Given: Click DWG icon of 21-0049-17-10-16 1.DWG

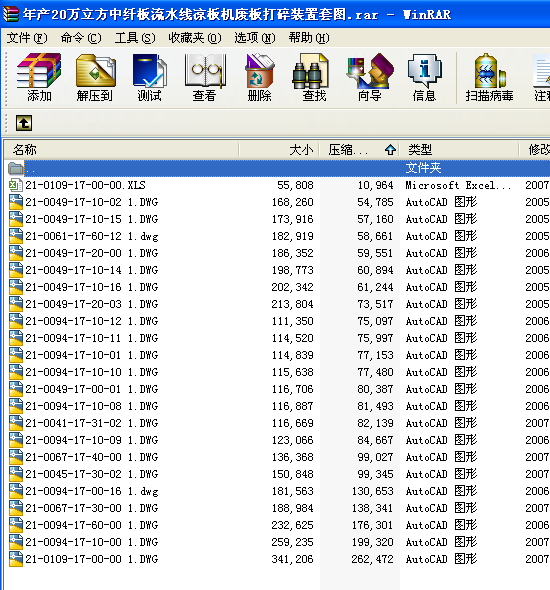Looking at the screenshot, I should pyautogui.click(x=15, y=287).
